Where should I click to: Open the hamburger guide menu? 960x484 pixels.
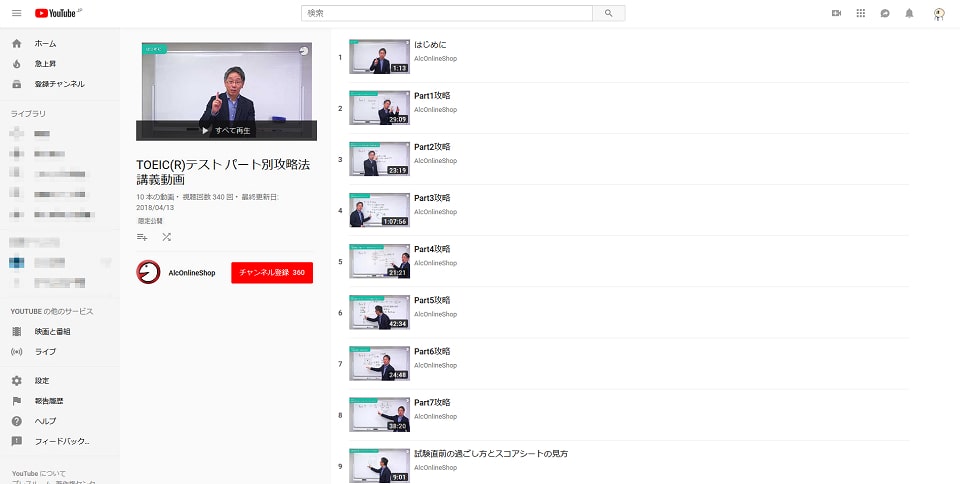(17, 13)
